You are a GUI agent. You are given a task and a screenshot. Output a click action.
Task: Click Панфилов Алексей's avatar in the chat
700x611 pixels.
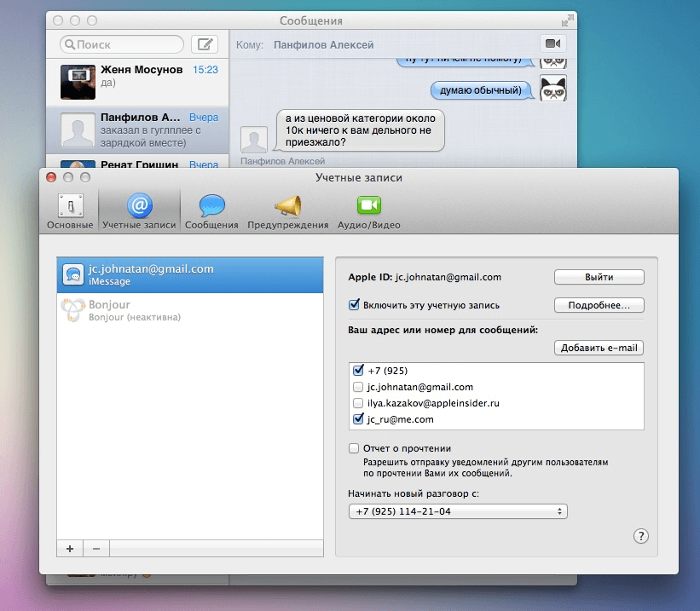point(254,139)
